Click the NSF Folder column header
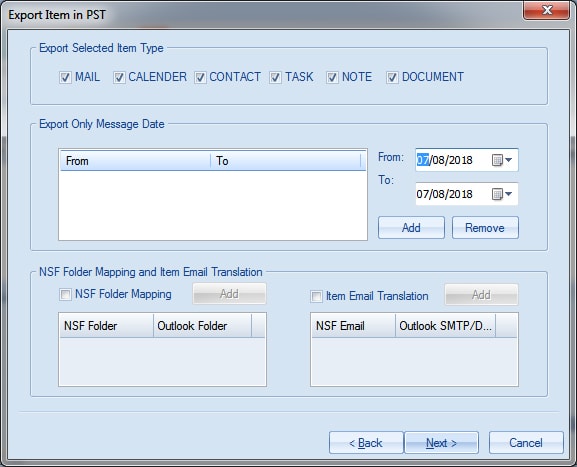 click(x=106, y=326)
